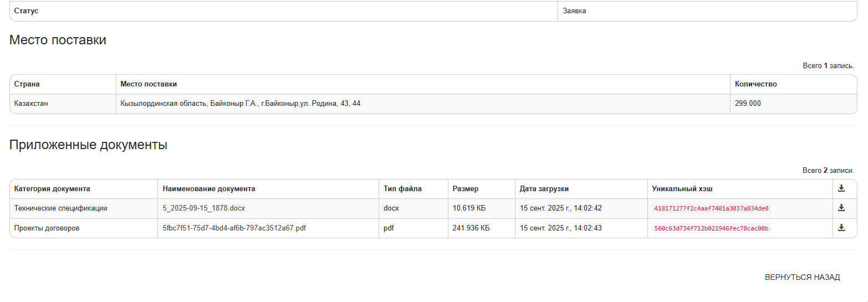Click the Технические спецификации category cell

(61, 208)
